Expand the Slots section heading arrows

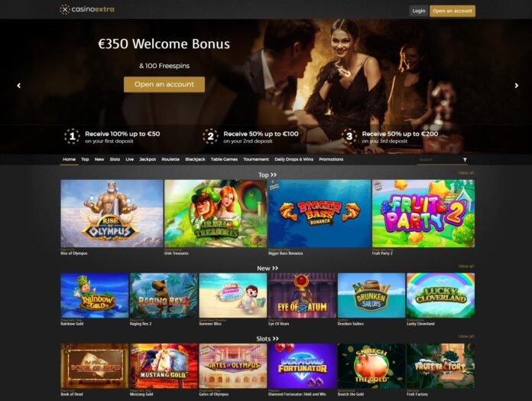coord(275,338)
